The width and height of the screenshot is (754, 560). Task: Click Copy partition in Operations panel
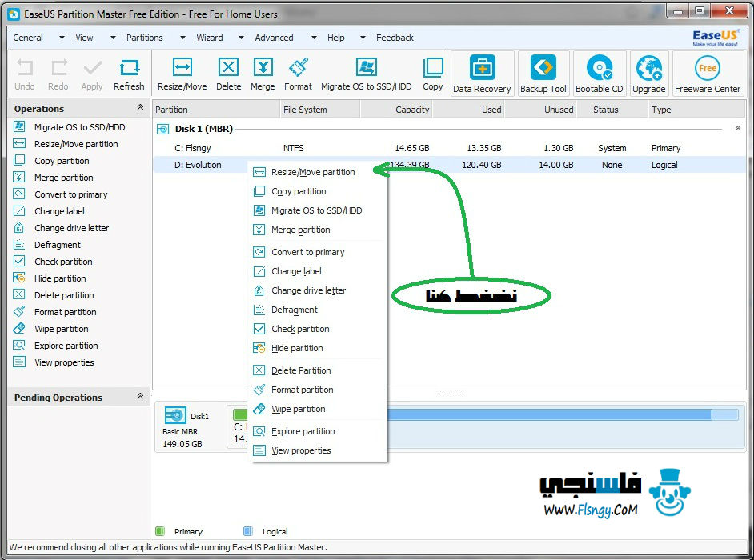tap(62, 161)
